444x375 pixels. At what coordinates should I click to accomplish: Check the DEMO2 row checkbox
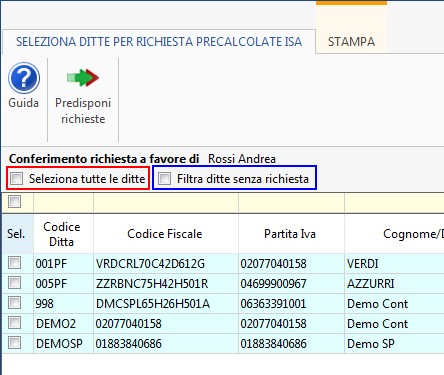[14, 323]
